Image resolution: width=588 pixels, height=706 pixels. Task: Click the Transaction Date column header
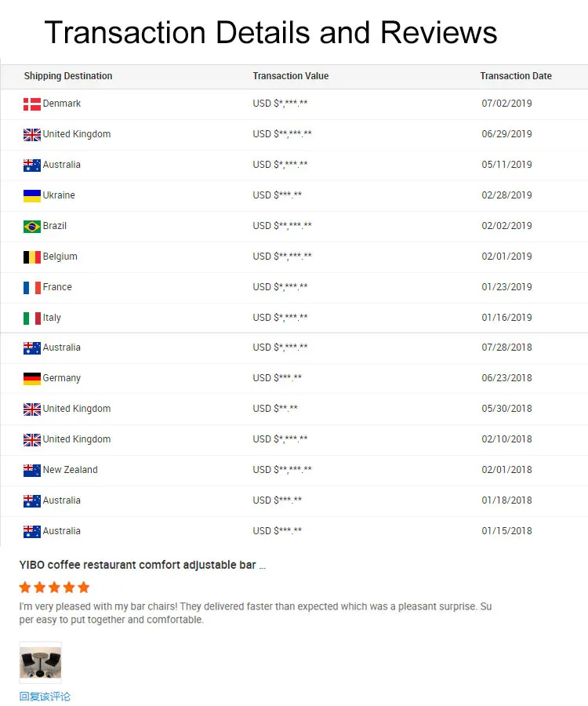click(x=516, y=76)
